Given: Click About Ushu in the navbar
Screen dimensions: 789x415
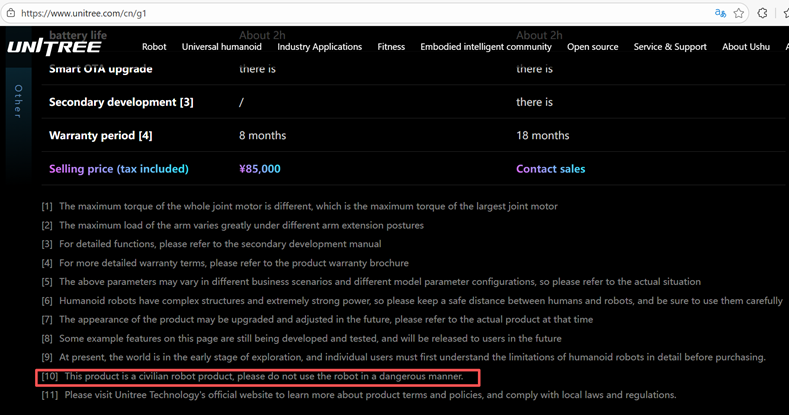Looking at the screenshot, I should (745, 47).
